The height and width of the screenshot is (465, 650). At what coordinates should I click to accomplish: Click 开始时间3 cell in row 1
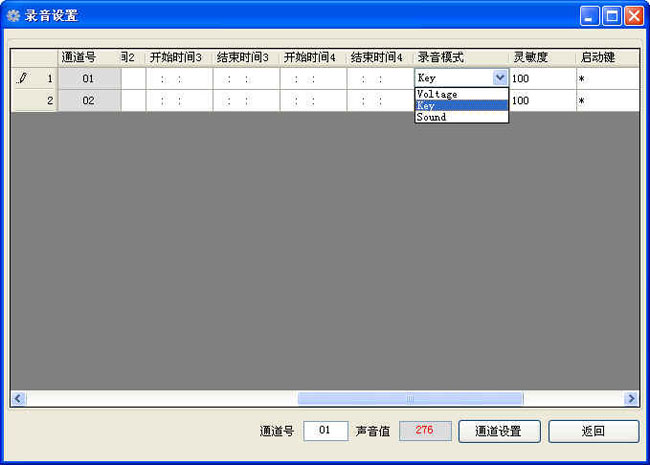pyautogui.click(x=179, y=78)
